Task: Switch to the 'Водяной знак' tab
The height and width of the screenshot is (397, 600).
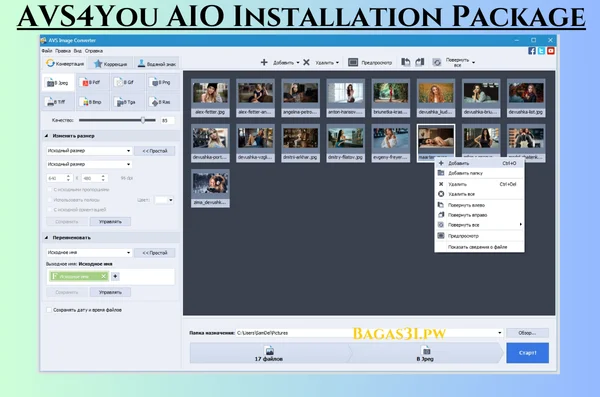Action: [157, 64]
